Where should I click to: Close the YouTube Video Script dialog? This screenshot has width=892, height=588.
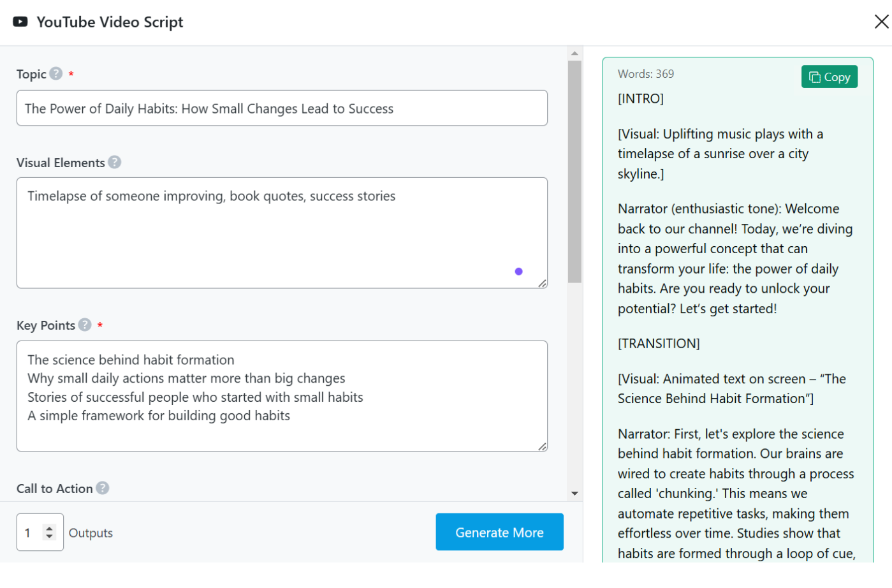tap(881, 22)
